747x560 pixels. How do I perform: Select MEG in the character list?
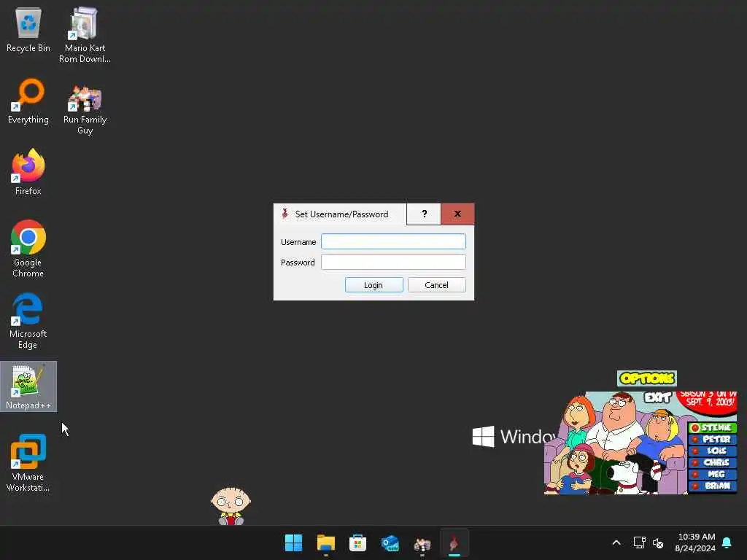(713, 474)
